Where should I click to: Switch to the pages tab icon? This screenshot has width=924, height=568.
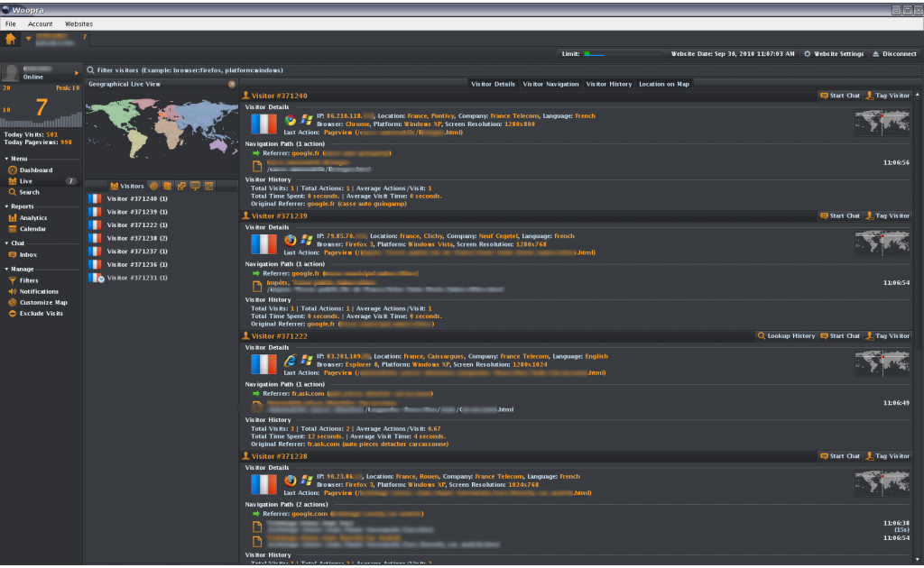click(167, 186)
